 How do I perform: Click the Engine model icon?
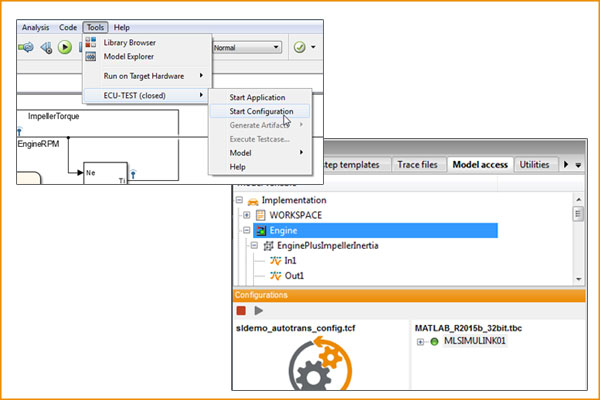[x=261, y=230]
